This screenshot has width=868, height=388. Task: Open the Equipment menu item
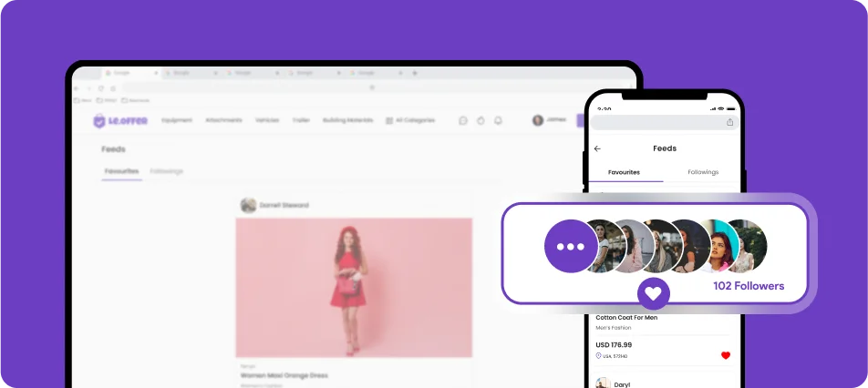(177, 120)
